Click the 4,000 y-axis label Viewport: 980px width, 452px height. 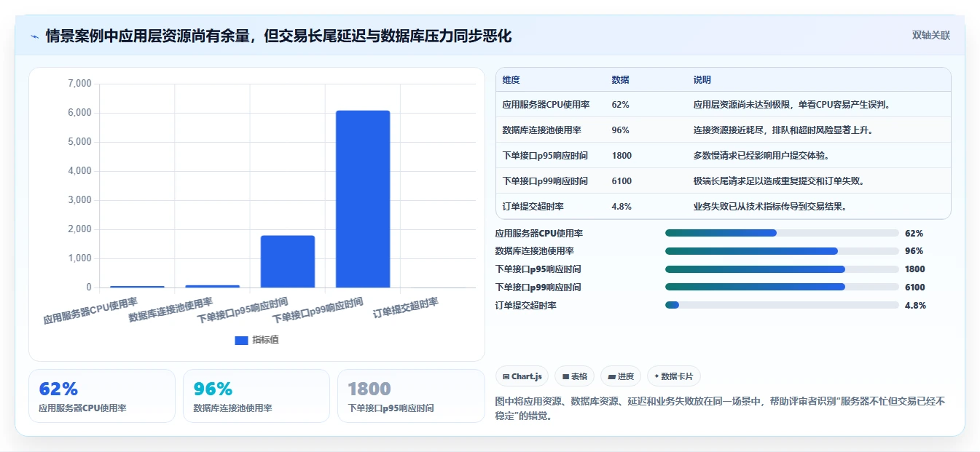pos(79,171)
